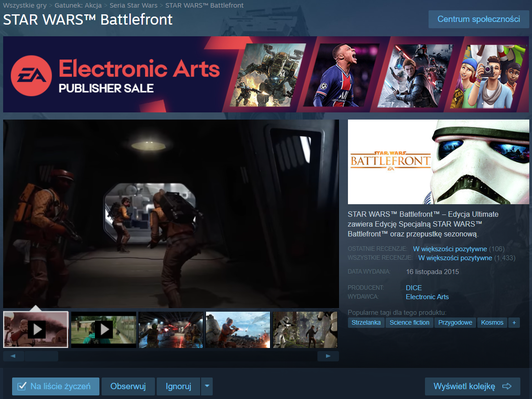This screenshot has height=399, width=532.
Task: Click the main video player area
Action: 171,214
